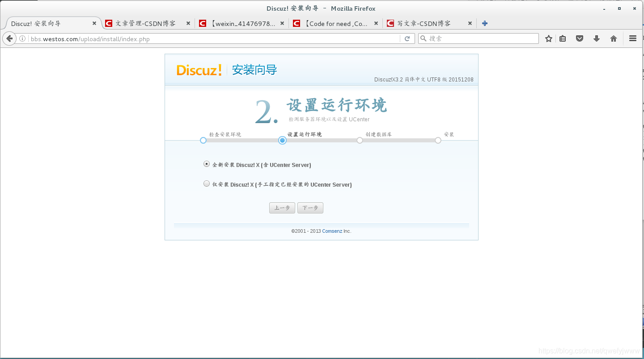Maximize the Firefox window
Screen dimensions: 644x359
[619, 9]
